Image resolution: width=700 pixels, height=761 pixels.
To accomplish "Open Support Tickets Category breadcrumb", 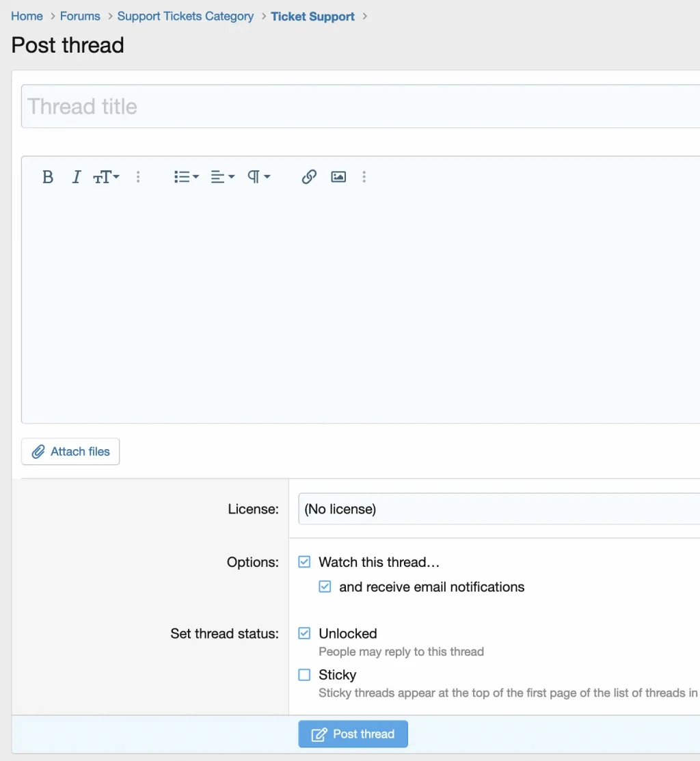I will (x=185, y=16).
